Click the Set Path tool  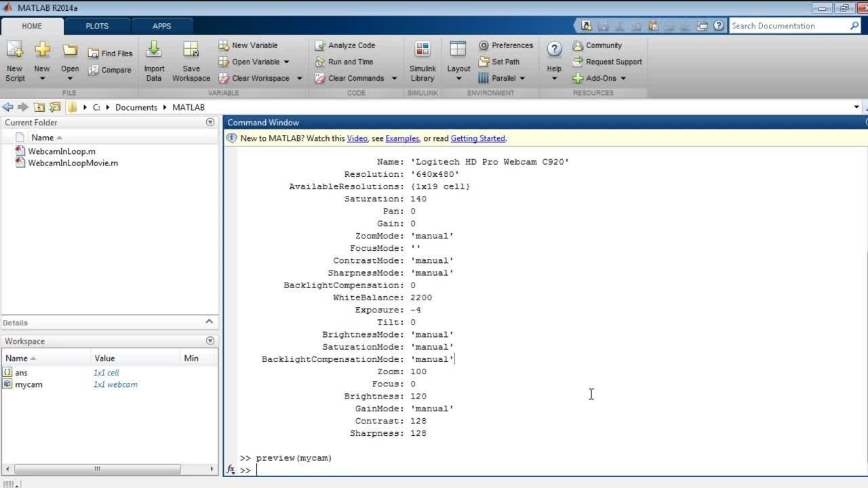(x=500, y=62)
